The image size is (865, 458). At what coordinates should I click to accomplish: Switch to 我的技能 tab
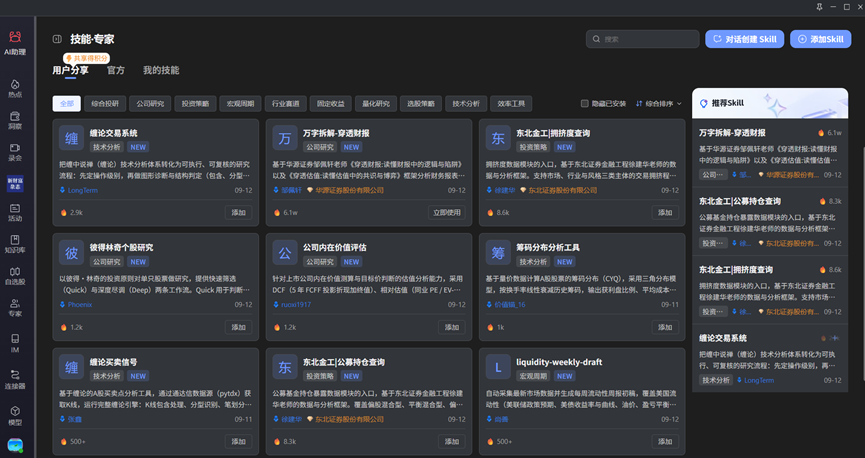[x=161, y=71]
